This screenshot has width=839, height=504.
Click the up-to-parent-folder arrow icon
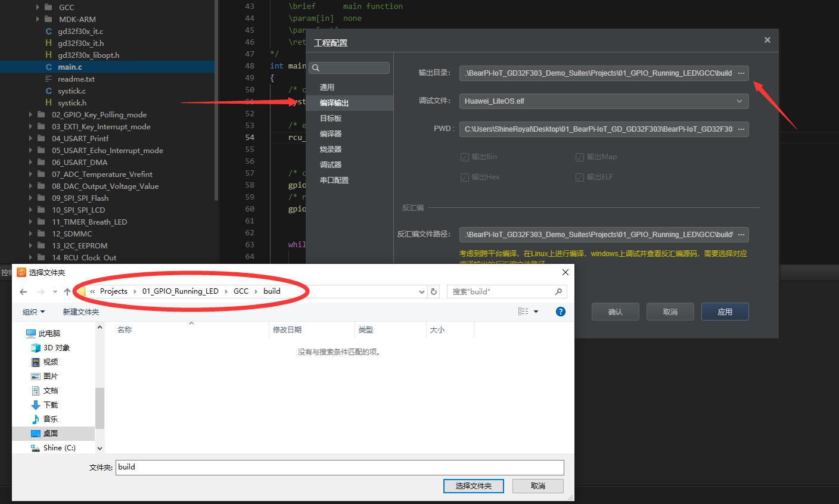tap(67, 291)
